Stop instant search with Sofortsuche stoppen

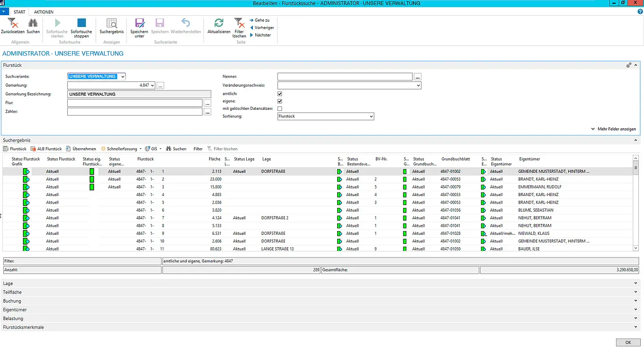pyautogui.click(x=81, y=23)
